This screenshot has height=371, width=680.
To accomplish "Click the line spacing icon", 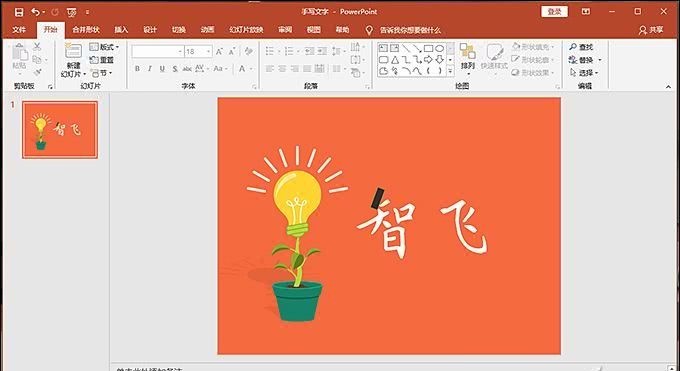I will coord(337,52).
